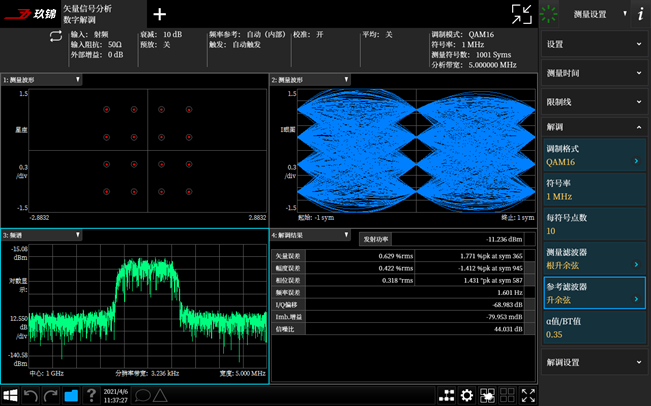Edit the 每符号点数 value 10

click(x=595, y=224)
